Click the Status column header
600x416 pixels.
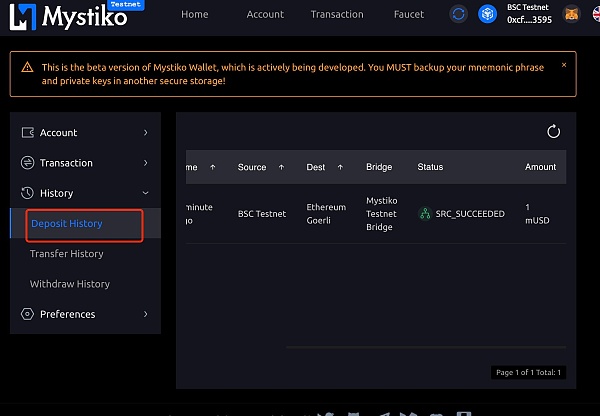pyautogui.click(x=430, y=167)
